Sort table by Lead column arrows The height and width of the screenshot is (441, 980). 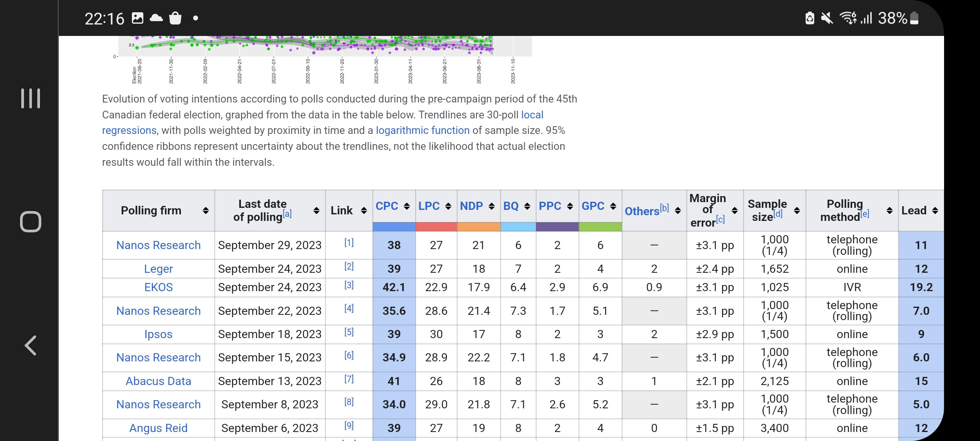pos(935,210)
